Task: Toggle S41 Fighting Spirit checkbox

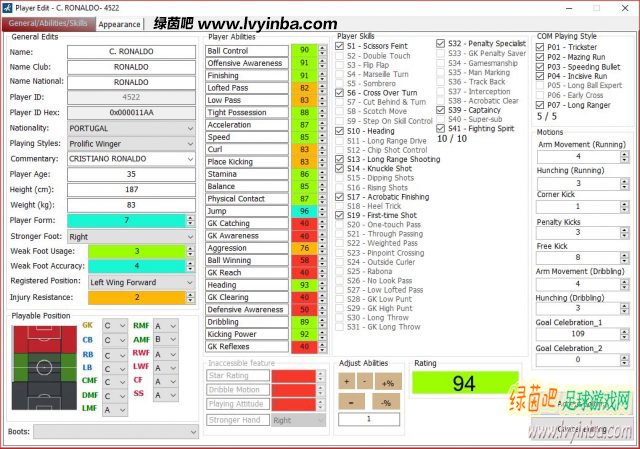Action: (440, 128)
